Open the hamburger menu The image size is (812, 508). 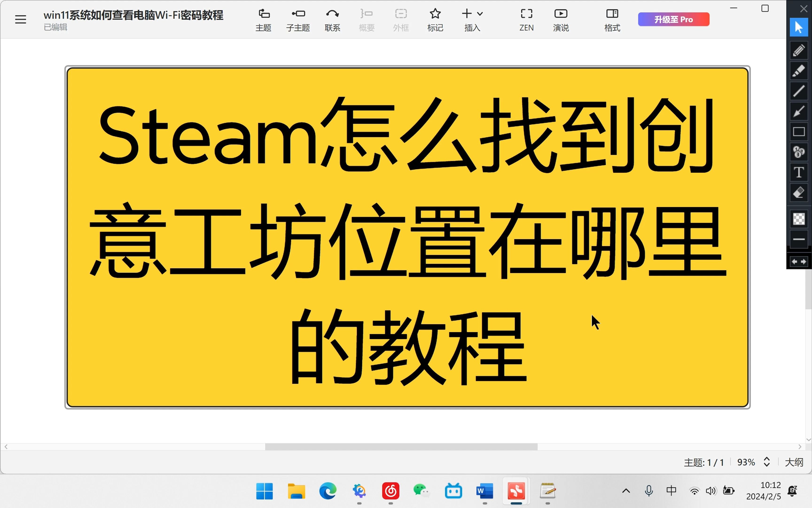coord(20,19)
